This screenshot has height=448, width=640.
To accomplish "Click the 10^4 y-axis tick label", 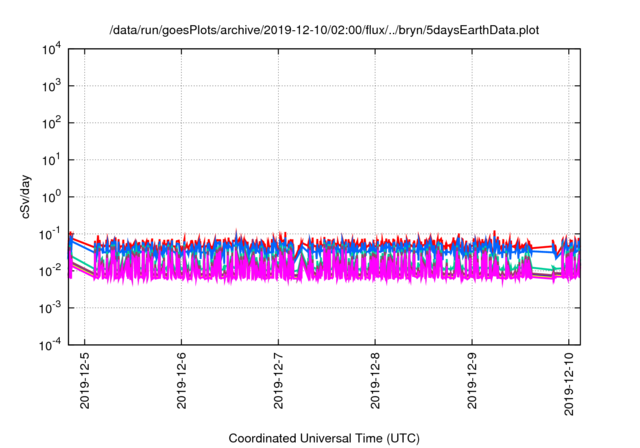I will [x=52, y=49].
